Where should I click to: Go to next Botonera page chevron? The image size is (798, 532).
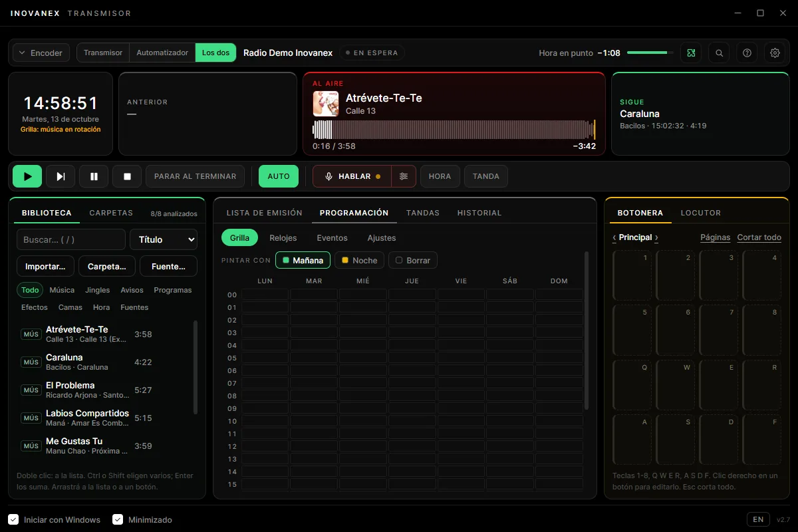[656, 237]
